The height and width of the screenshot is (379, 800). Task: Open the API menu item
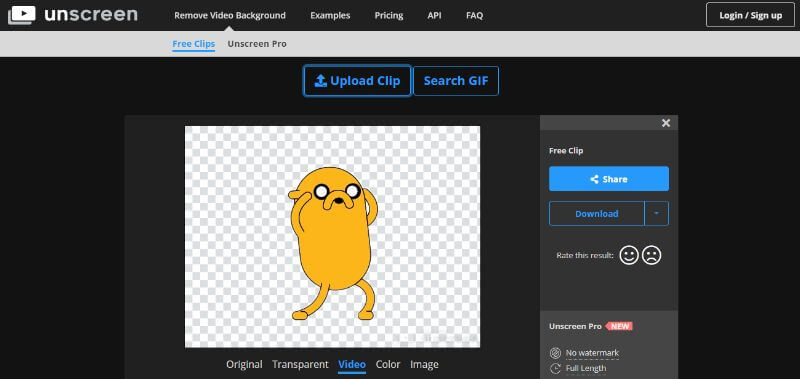435,15
